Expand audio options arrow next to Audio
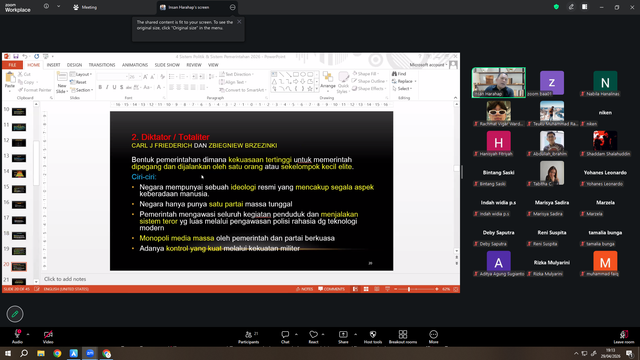The image size is (640, 360). point(28,334)
